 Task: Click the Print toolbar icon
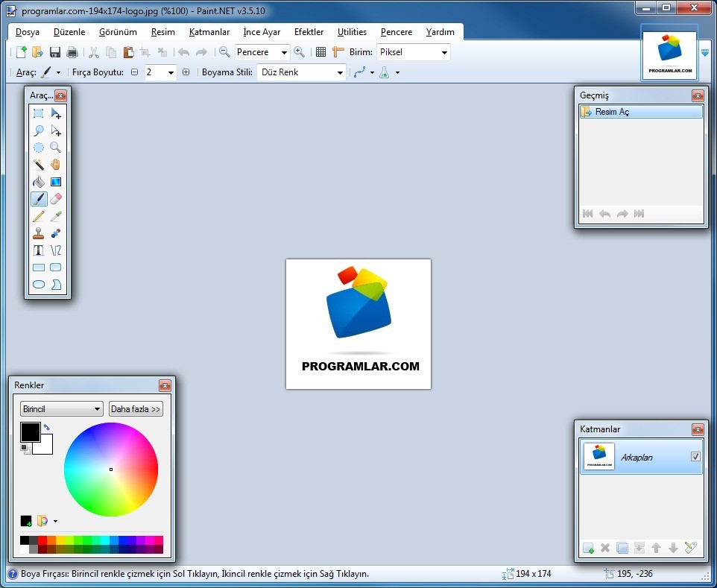tap(72, 52)
